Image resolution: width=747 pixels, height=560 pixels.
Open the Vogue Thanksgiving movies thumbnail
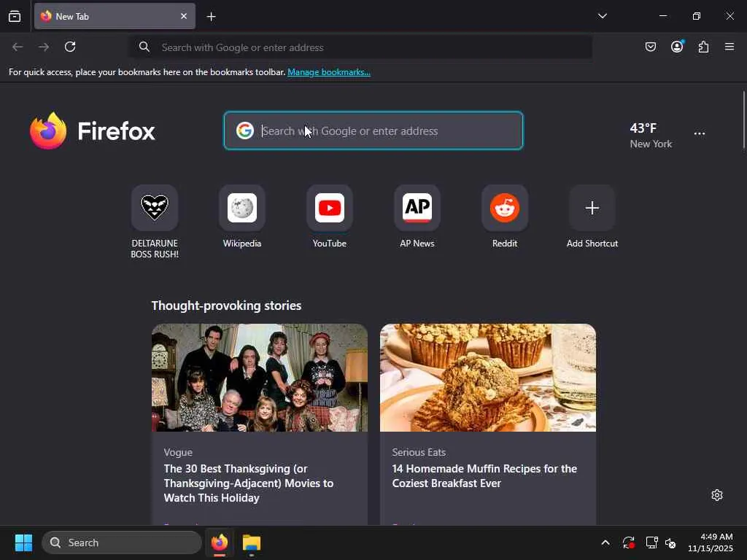pos(260,378)
